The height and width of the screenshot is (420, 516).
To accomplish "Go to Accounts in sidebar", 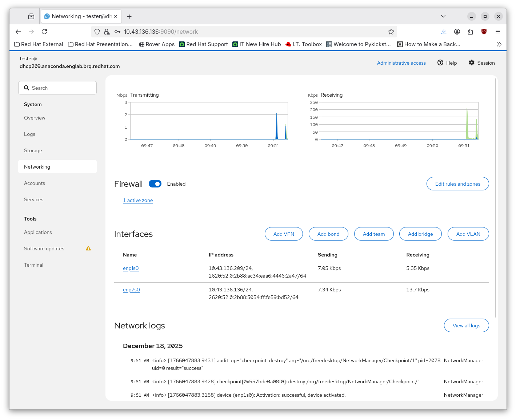I will (x=57, y=183).
